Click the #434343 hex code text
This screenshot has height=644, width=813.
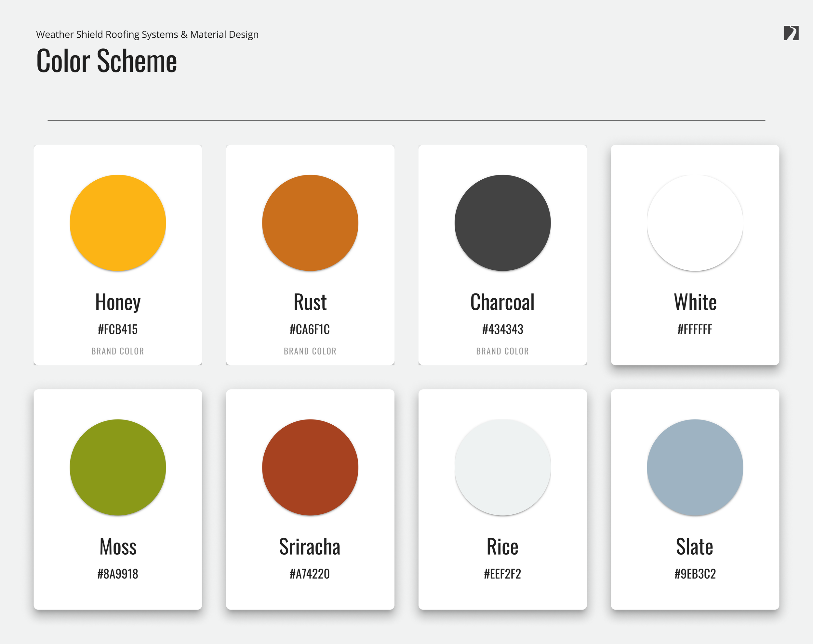coord(502,329)
